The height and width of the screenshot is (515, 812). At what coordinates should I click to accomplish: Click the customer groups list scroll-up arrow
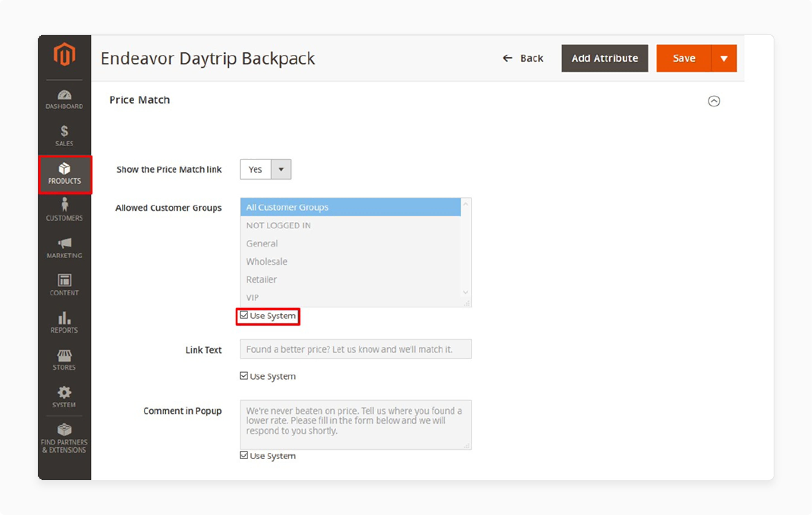point(466,204)
